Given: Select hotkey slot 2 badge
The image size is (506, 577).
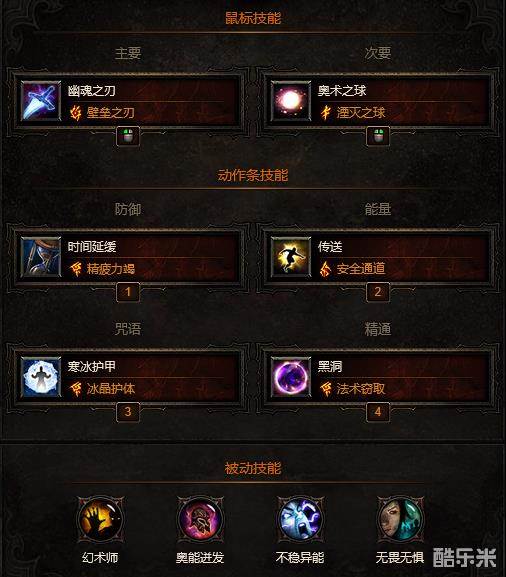Looking at the screenshot, I should 378,292.
